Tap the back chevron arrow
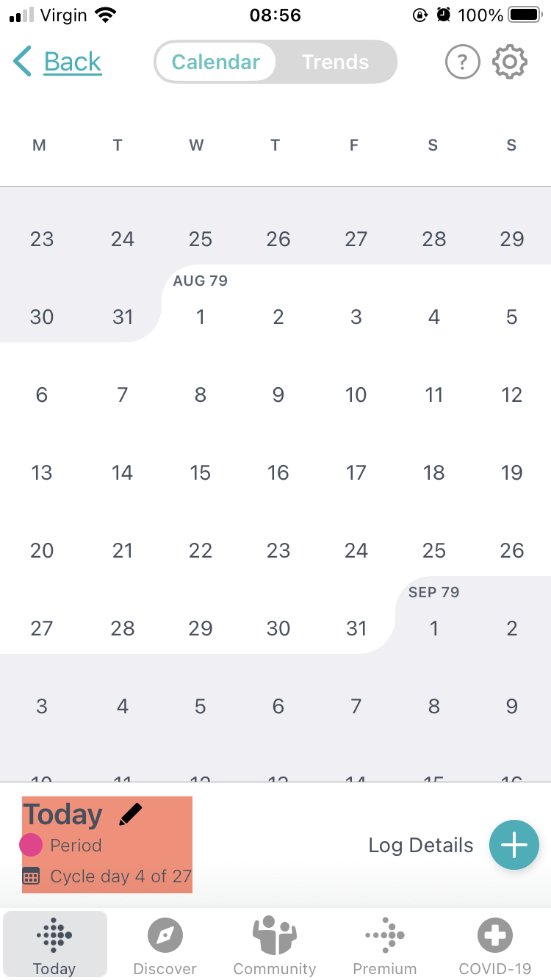The width and height of the screenshot is (551, 980). pyautogui.click(x=23, y=62)
